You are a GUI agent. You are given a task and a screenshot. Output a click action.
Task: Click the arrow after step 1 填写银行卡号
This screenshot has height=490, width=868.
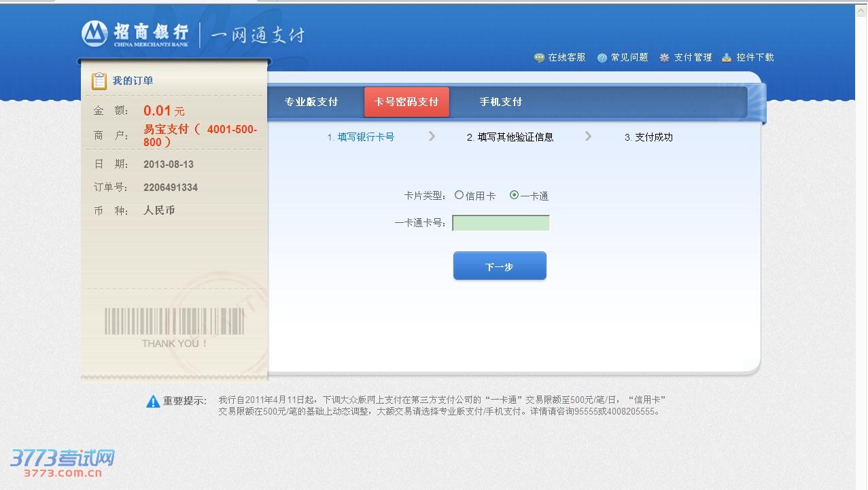432,137
